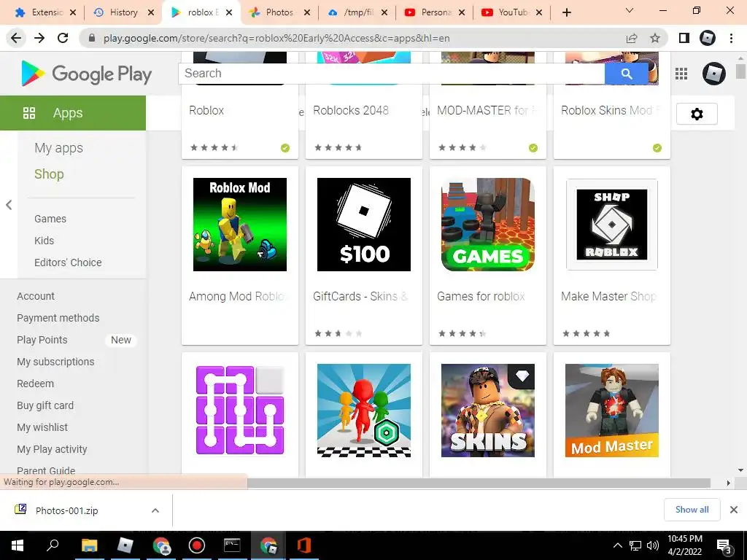The width and height of the screenshot is (747, 560).
Task: Go forward with the browser forward arrow
Action: (39, 38)
